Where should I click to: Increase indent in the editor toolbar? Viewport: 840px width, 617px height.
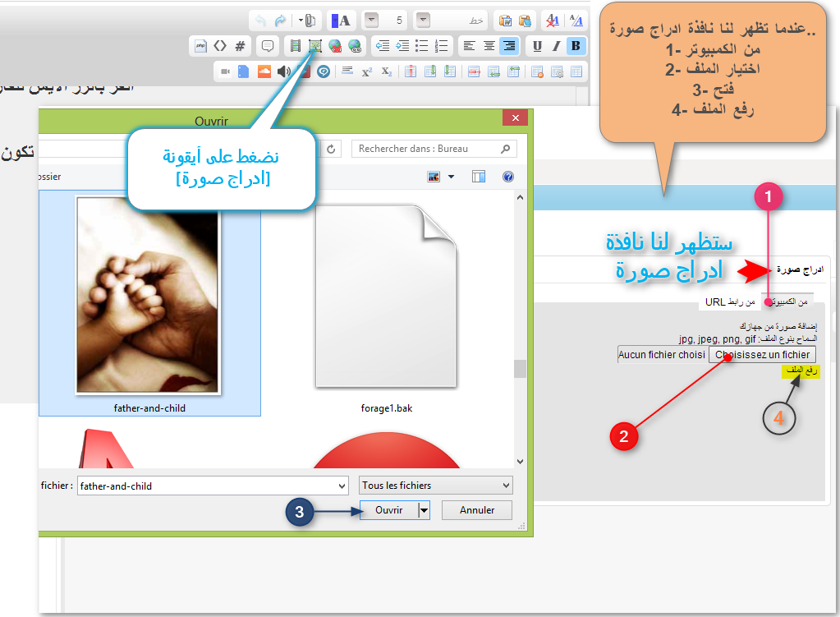coord(402,46)
